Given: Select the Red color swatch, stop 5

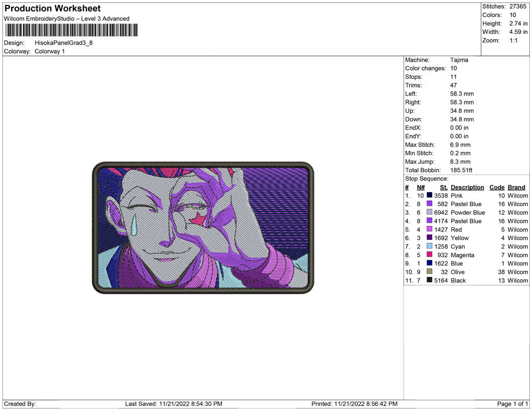Looking at the screenshot, I should point(429,229).
